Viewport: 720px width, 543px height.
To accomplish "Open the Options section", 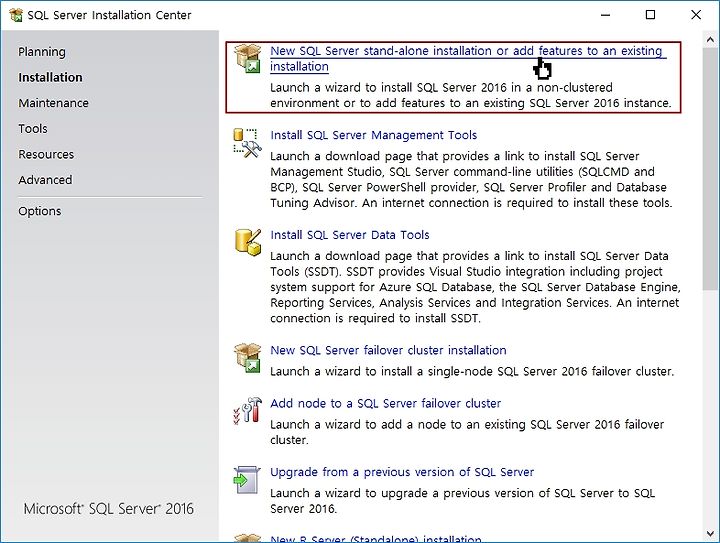I will [x=39, y=211].
